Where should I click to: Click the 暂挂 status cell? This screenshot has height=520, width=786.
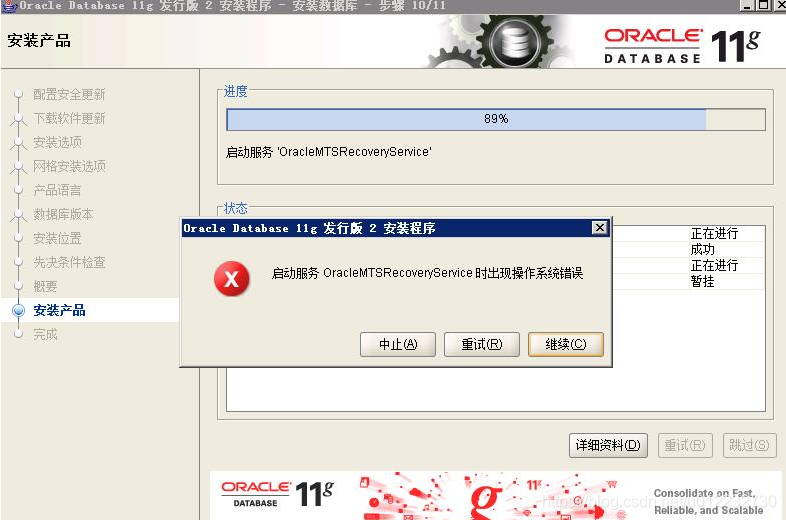pyautogui.click(x=702, y=281)
